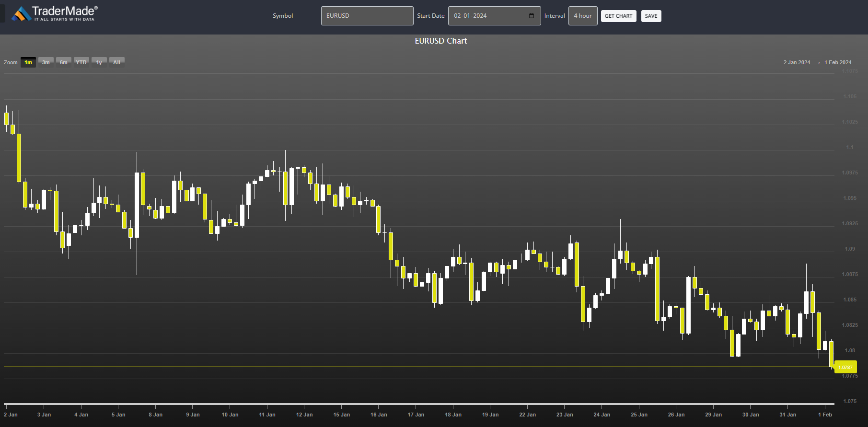This screenshot has width=868, height=427.
Task: Click the 1.1 price axis label
Action: [850, 147]
